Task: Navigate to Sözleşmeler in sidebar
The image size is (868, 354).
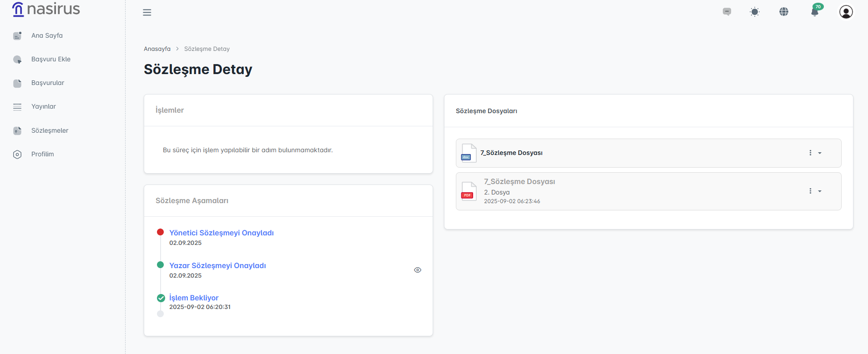Action: 50,130
